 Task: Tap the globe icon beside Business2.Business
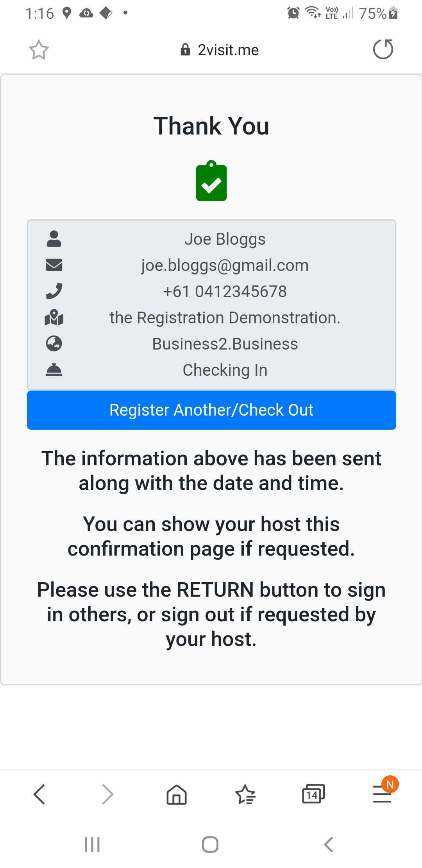click(54, 343)
